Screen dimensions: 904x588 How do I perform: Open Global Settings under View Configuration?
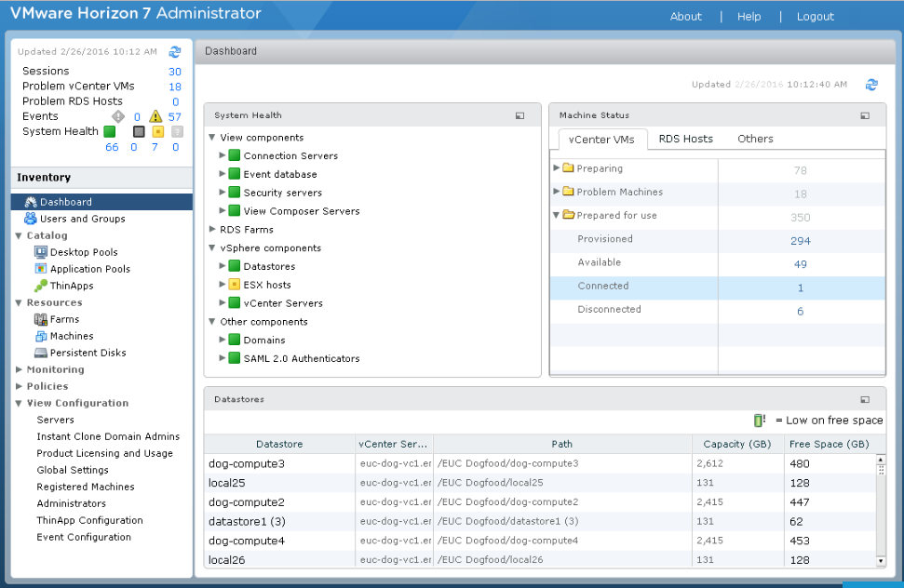point(73,470)
